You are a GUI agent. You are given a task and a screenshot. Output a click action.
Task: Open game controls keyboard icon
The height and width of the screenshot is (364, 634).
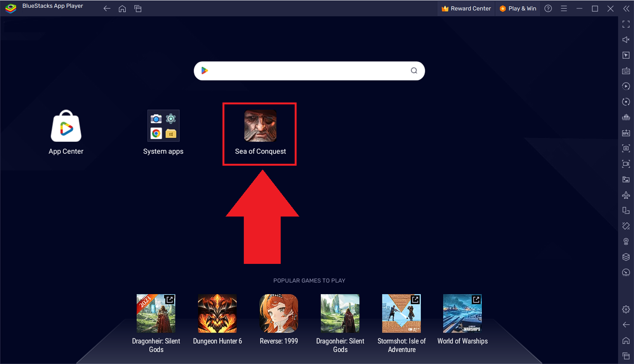coord(626,71)
